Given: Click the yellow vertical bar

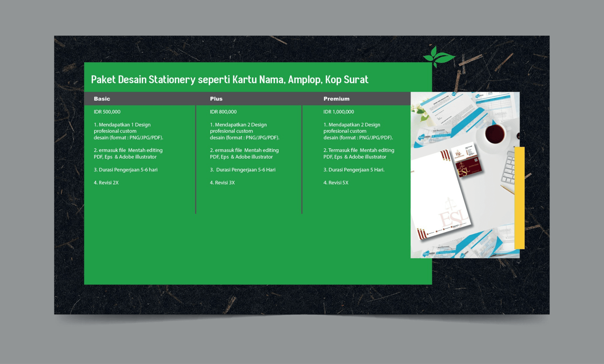Looking at the screenshot, I should pos(519,198).
